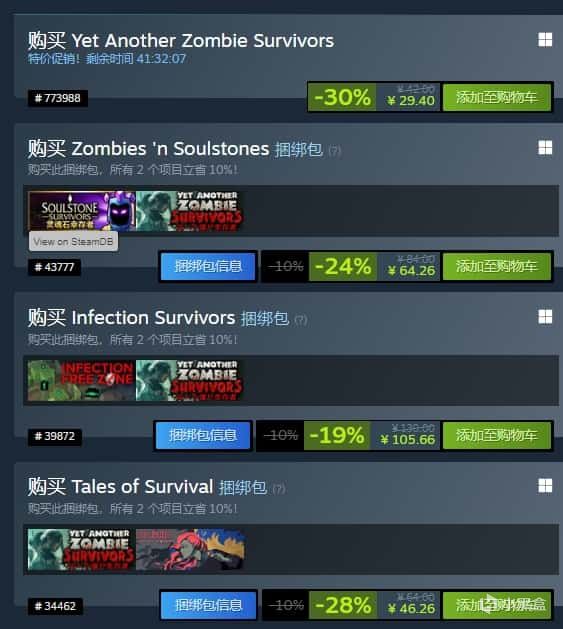The image size is (563, 629).
Task: Open bundle info for Infection Survivors
Action: tap(203, 435)
